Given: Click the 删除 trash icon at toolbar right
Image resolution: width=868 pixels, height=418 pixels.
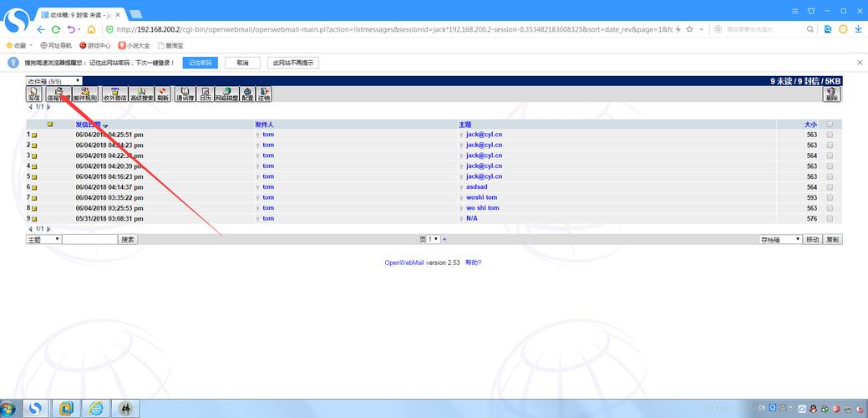Looking at the screenshot, I should click(832, 94).
